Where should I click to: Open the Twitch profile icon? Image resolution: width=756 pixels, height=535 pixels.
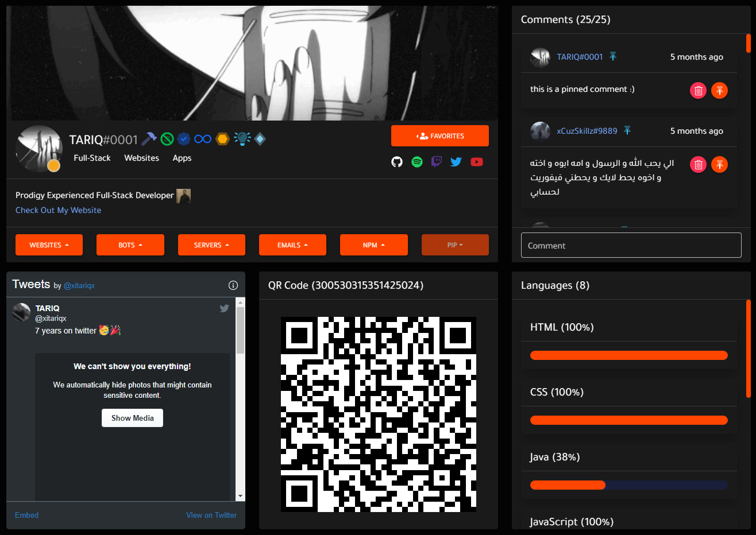pyautogui.click(x=437, y=162)
